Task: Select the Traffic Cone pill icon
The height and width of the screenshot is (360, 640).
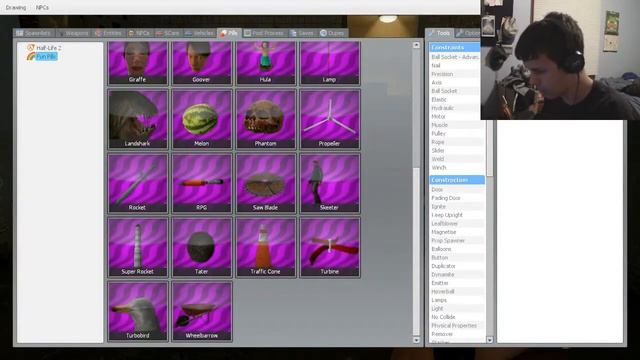Action: 266,247
